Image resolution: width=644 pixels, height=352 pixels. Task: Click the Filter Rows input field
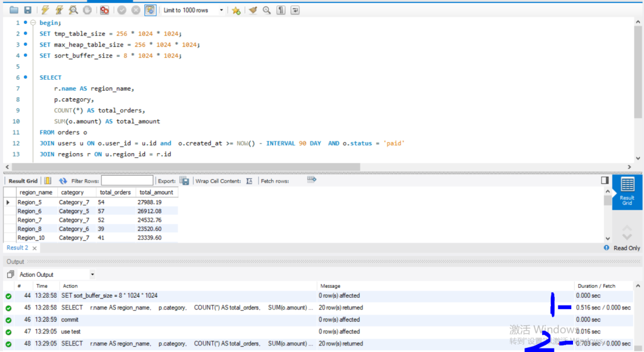point(127,180)
